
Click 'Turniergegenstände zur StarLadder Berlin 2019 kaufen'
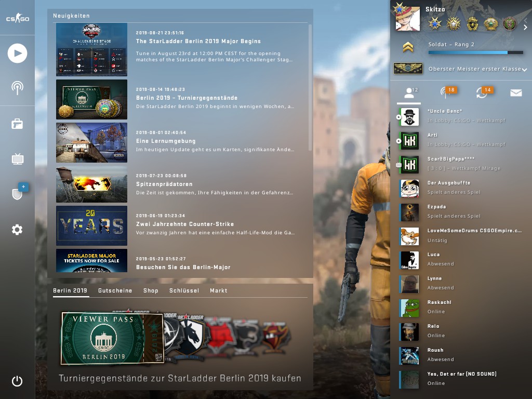[x=180, y=378]
